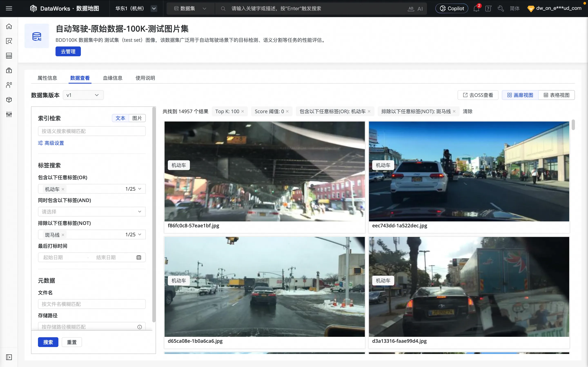
Task: Switch index search mode to 图片
Action: point(137,118)
